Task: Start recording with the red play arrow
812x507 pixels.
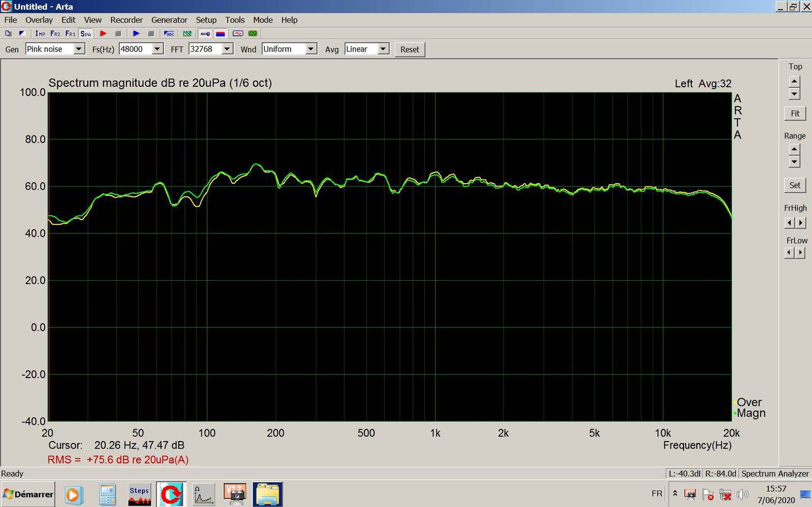Action: click(x=103, y=33)
